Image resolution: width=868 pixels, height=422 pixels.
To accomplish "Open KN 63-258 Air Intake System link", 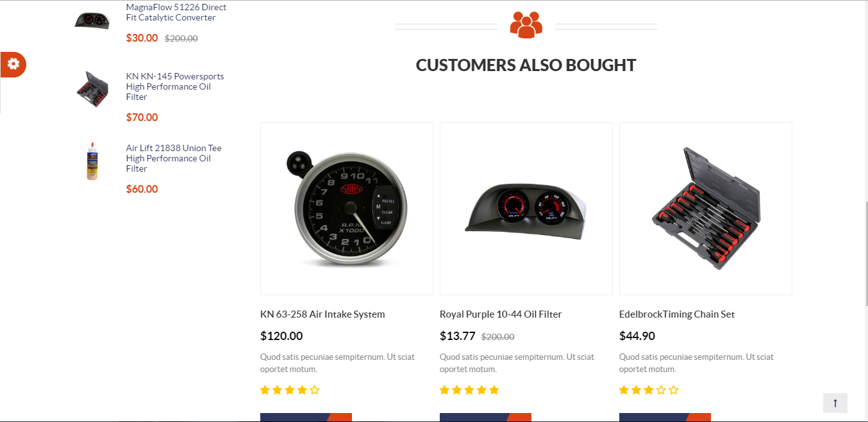I will click(322, 314).
